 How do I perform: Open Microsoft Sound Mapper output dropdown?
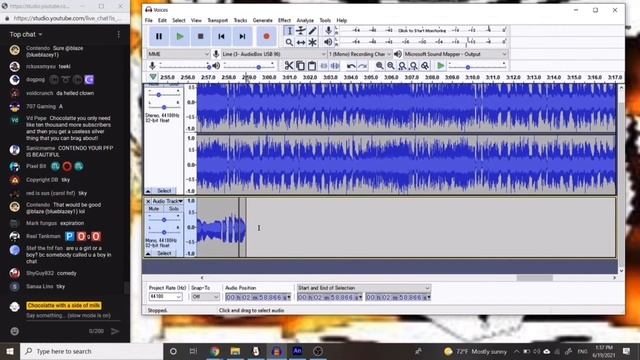pyautogui.click(x=455, y=54)
